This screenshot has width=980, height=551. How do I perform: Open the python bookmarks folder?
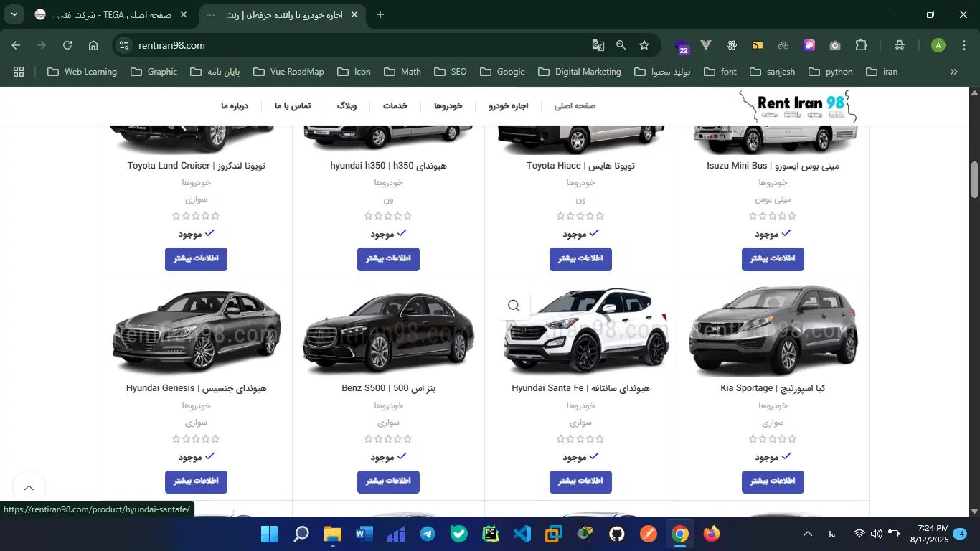(831, 72)
